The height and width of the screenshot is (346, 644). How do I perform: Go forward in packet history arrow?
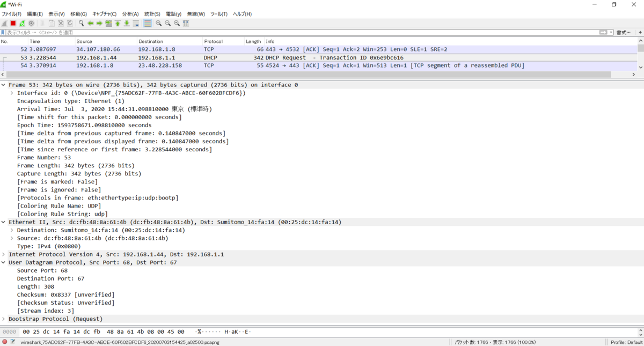tap(99, 23)
